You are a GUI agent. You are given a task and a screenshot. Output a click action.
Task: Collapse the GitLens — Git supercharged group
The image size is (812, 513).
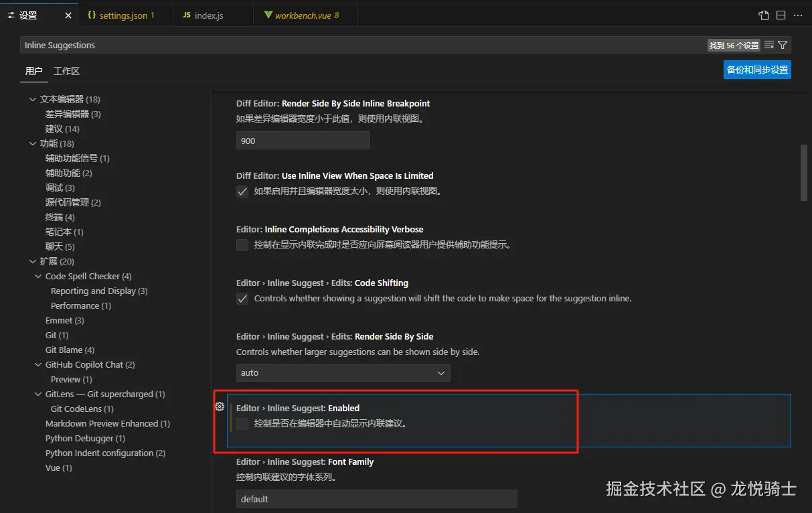pos(38,394)
